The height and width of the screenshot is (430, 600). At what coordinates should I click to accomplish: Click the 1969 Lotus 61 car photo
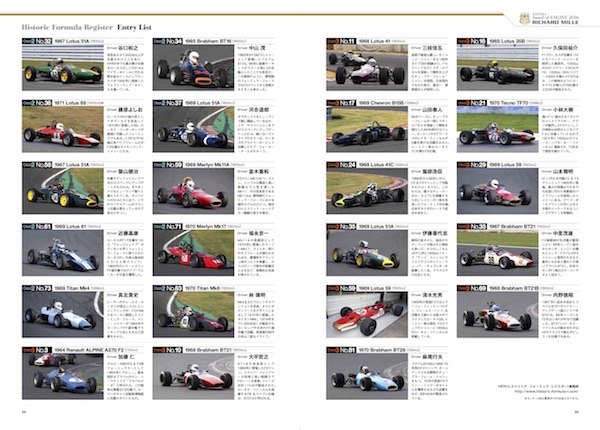tap(63, 253)
